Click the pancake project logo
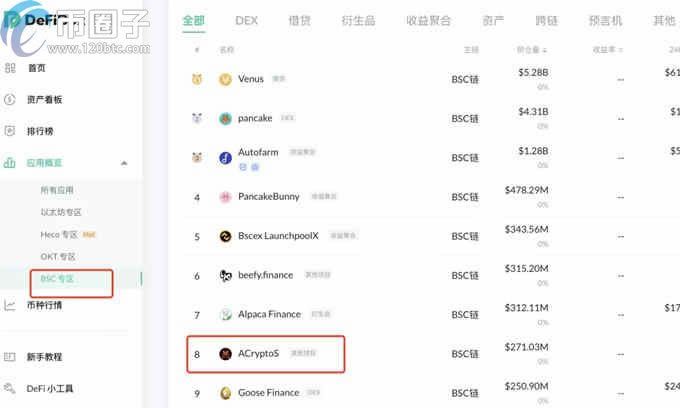 [x=225, y=118]
